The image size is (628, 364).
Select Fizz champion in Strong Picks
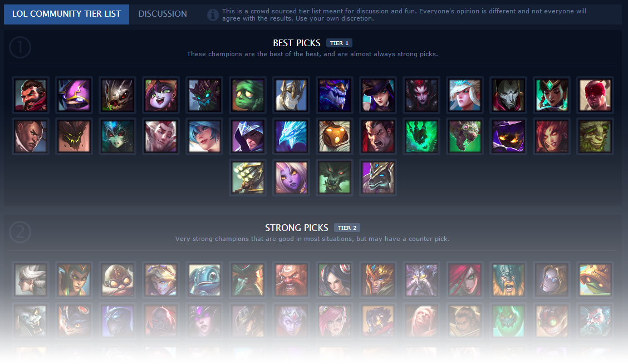click(204, 280)
